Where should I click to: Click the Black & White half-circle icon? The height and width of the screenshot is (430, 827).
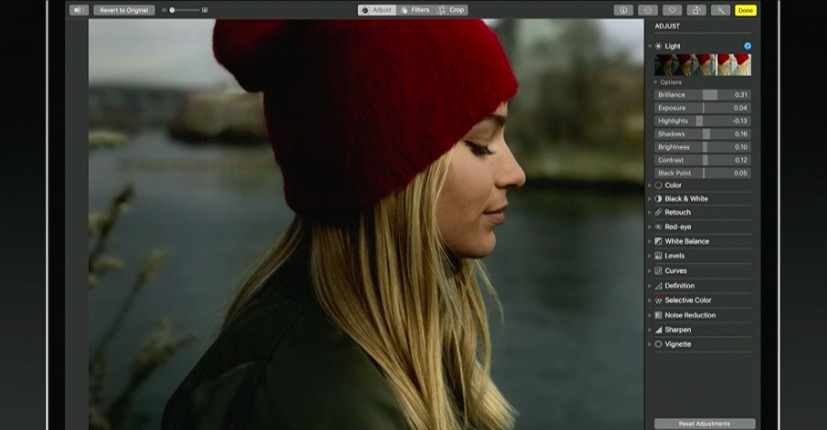[x=658, y=198]
